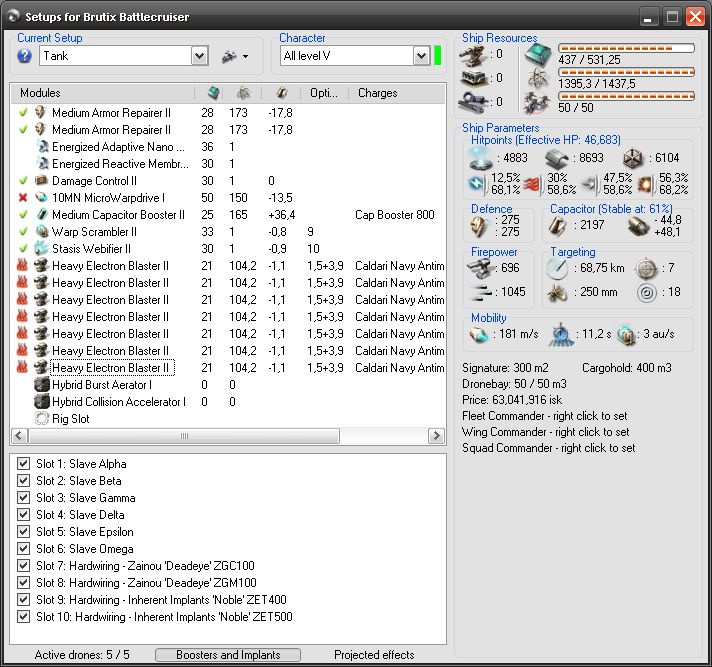The image size is (712, 667).
Task: Toggle overheat flame on first Heavy Electron Blaster II
Action: point(22,266)
